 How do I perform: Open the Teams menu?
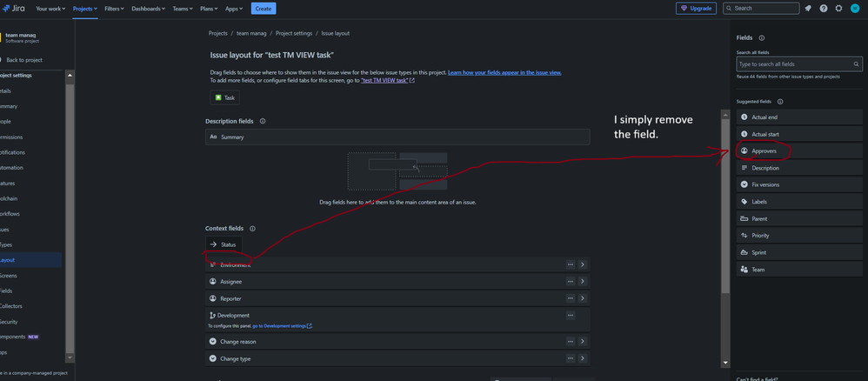pos(183,9)
